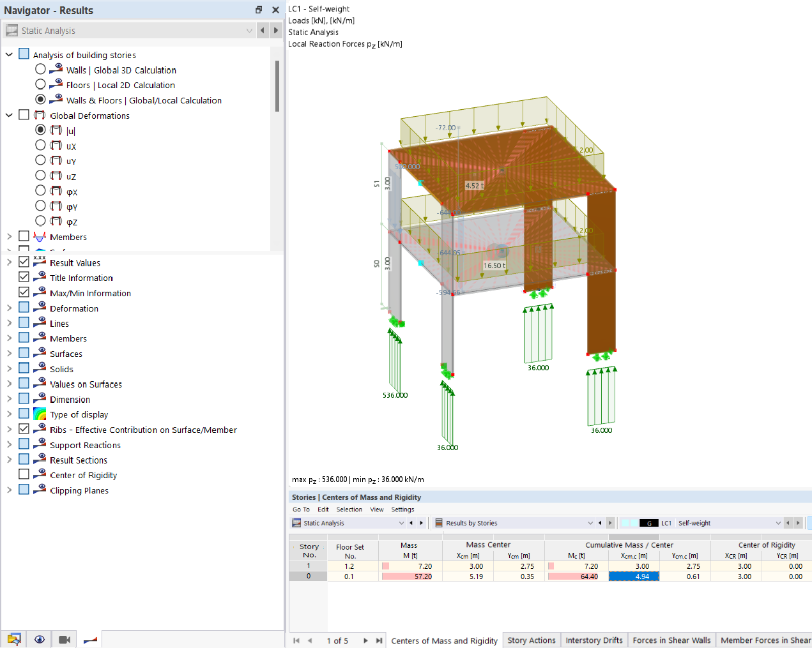812x648 pixels.
Task: Go to first table page arrow
Action: point(296,640)
